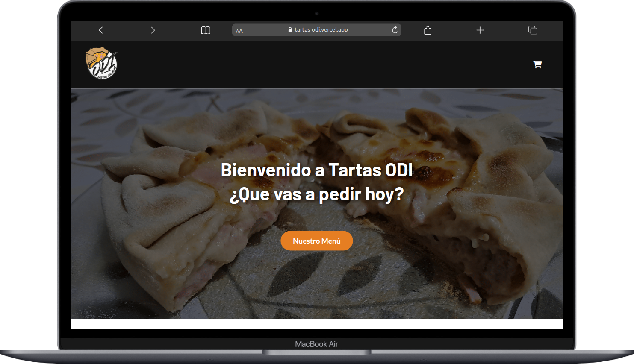Viewport: 634px width, 364px height.
Task: Click the '¿Que vas a pedir hoy?' text
Action: click(x=316, y=194)
